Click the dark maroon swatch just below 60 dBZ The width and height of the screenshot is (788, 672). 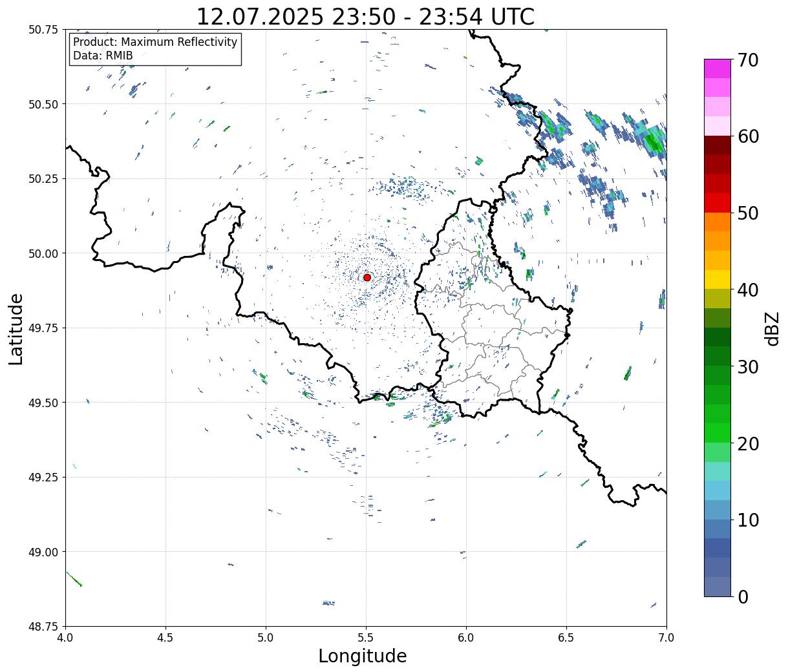(718, 145)
